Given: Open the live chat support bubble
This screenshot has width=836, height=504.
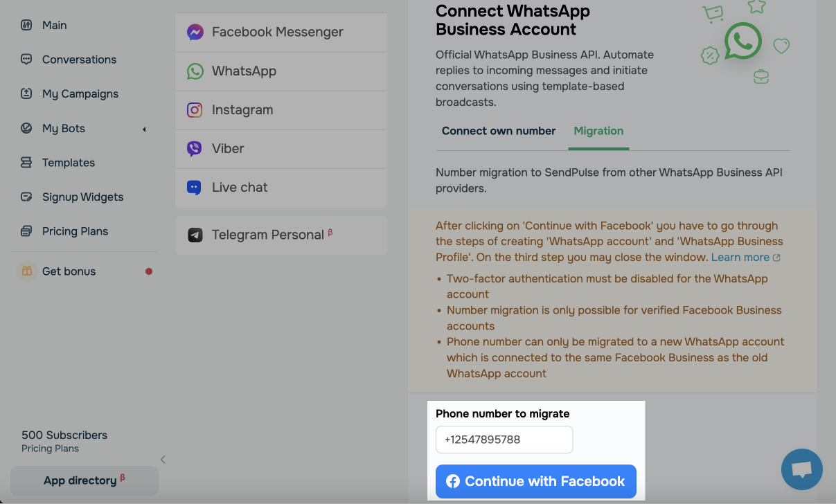Looking at the screenshot, I should [x=801, y=469].
